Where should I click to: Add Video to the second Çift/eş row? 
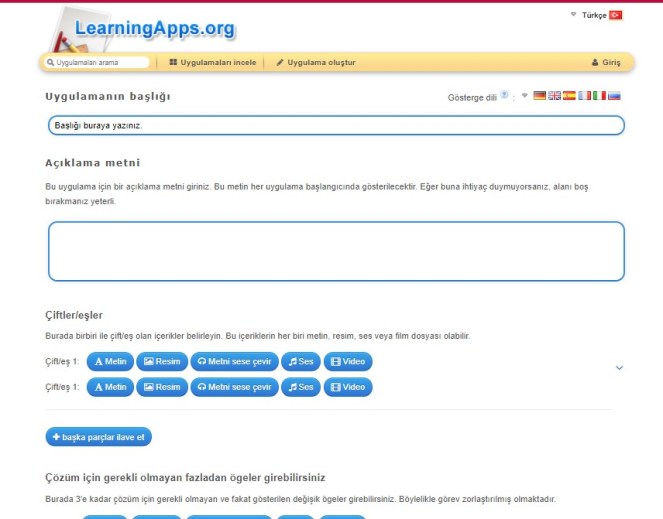click(x=347, y=387)
